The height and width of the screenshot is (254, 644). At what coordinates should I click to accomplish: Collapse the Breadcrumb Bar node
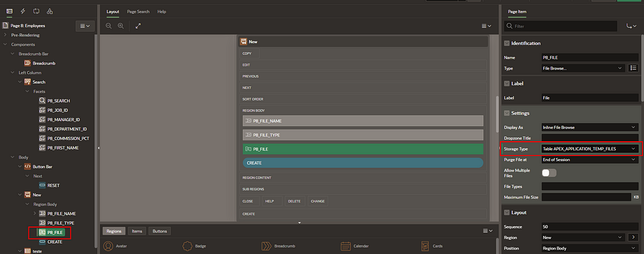coord(12,54)
